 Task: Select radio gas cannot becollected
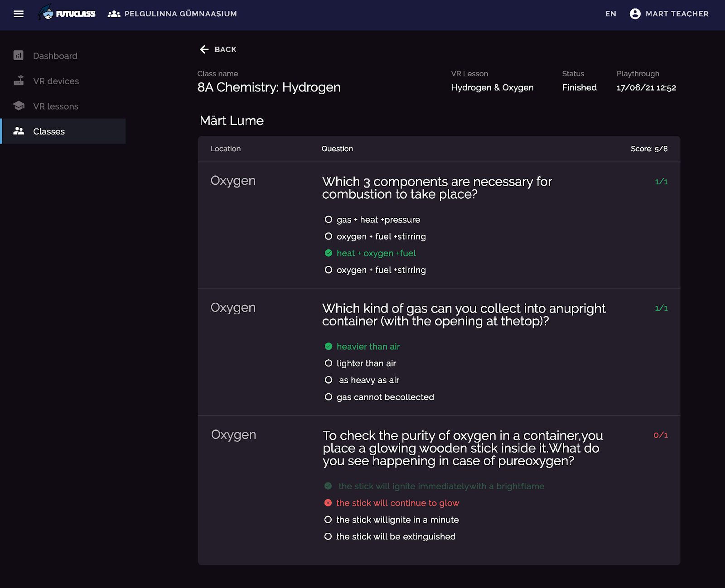click(x=329, y=397)
